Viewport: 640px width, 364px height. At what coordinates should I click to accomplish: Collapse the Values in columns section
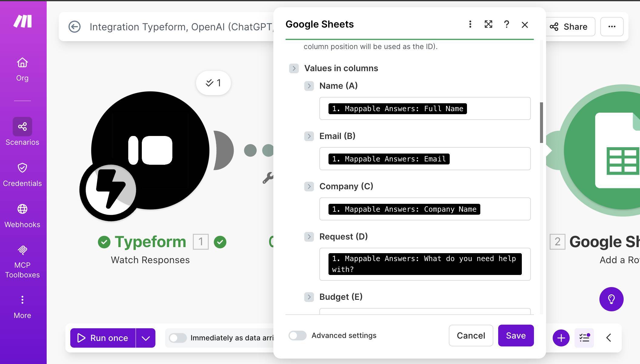pyautogui.click(x=294, y=68)
